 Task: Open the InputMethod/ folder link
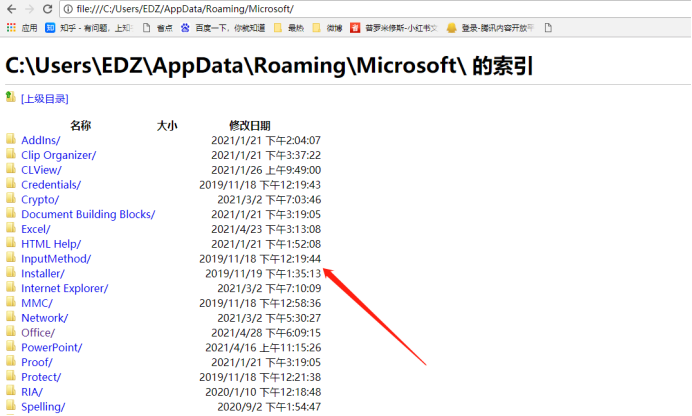click(x=56, y=259)
